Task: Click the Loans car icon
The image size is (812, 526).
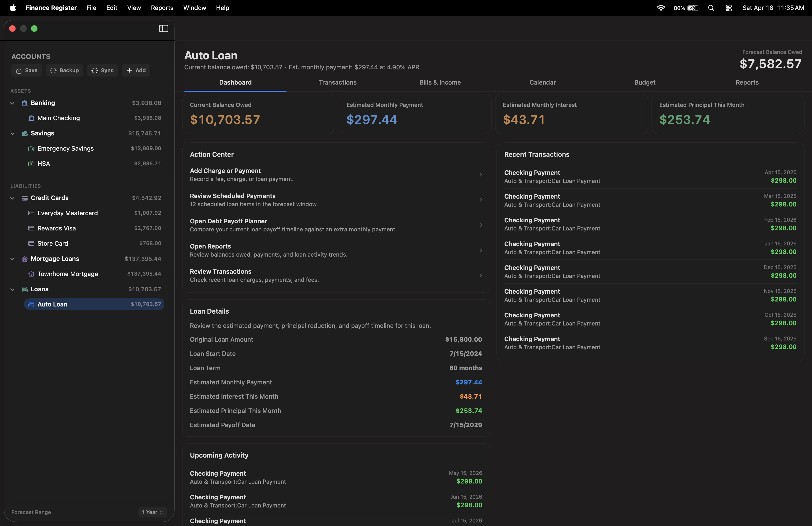Action: click(x=24, y=289)
